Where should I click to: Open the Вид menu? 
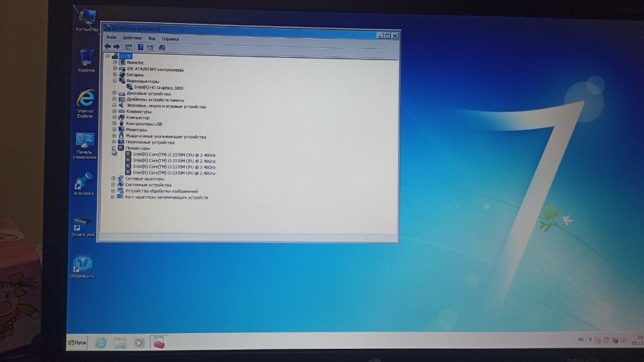pos(152,38)
